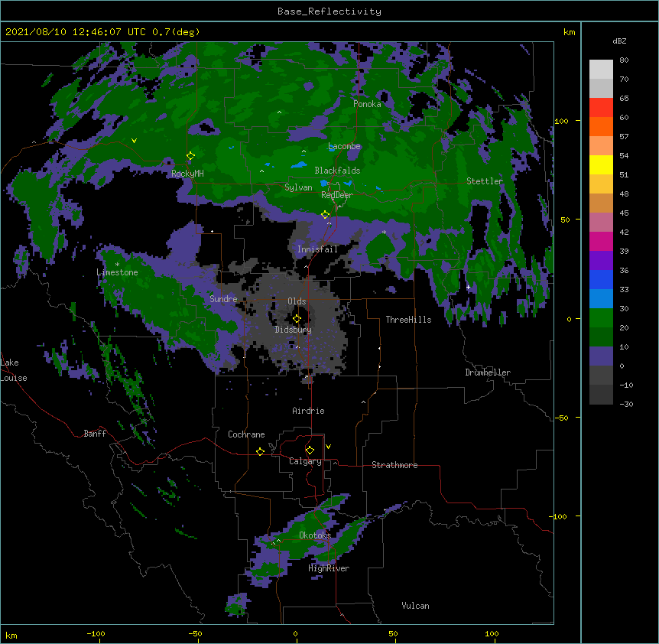The height and width of the screenshot is (644, 659).
Task: Click the yellow diamond marker above RockyMH
Action: 190,156
